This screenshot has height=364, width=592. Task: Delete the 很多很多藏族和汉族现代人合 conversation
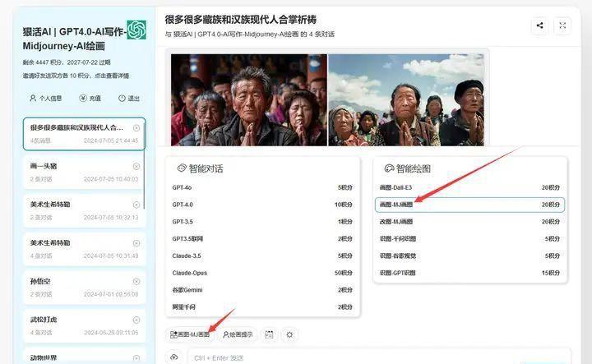point(136,128)
